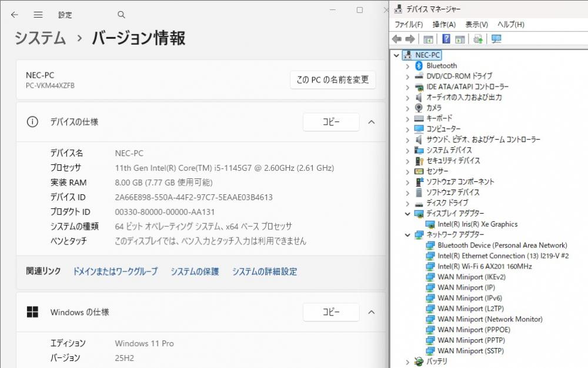Open the Settings search magnifier
The width and height of the screenshot is (588, 368).
(x=121, y=15)
